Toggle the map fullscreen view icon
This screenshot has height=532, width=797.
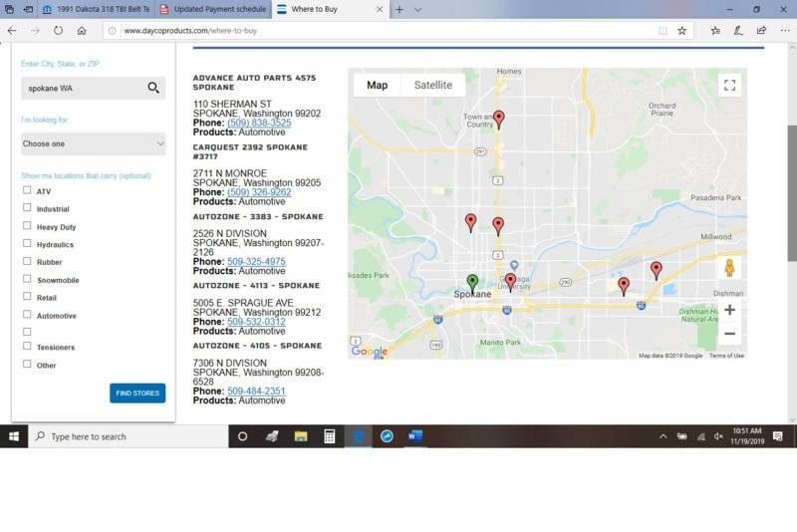coord(729,85)
